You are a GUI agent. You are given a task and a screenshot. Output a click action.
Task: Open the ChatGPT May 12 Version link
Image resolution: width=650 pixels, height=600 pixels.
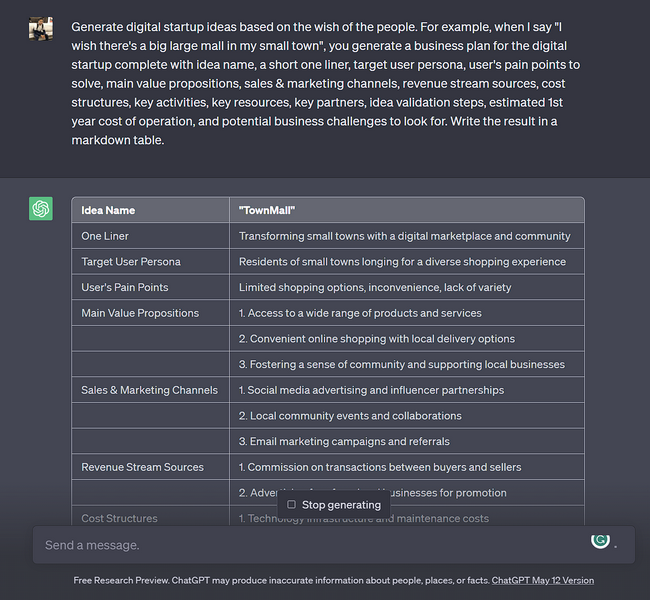tap(542, 580)
